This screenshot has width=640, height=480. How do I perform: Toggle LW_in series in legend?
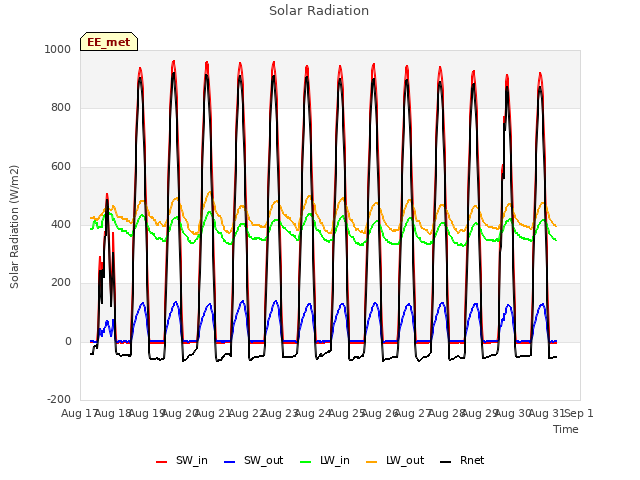(325, 460)
